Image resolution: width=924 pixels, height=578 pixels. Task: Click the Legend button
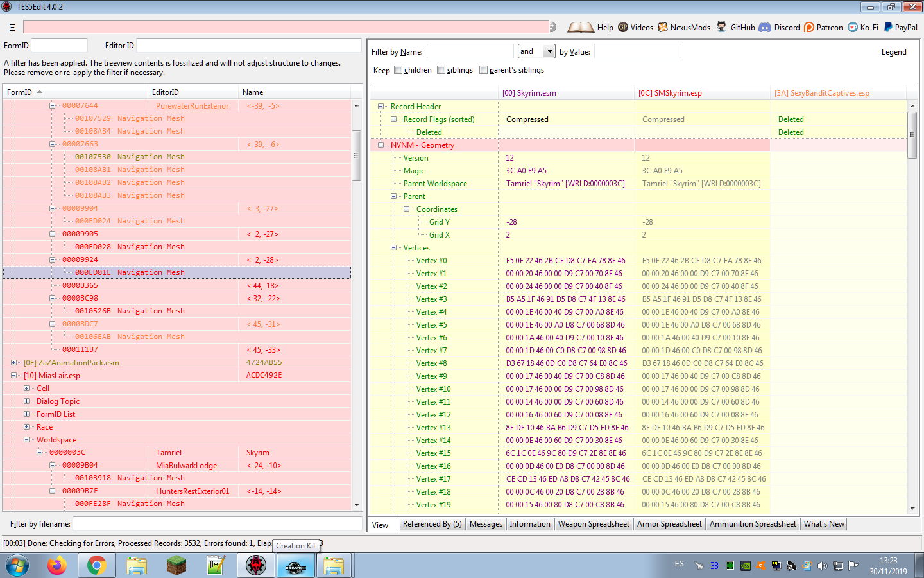pos(894,52)
